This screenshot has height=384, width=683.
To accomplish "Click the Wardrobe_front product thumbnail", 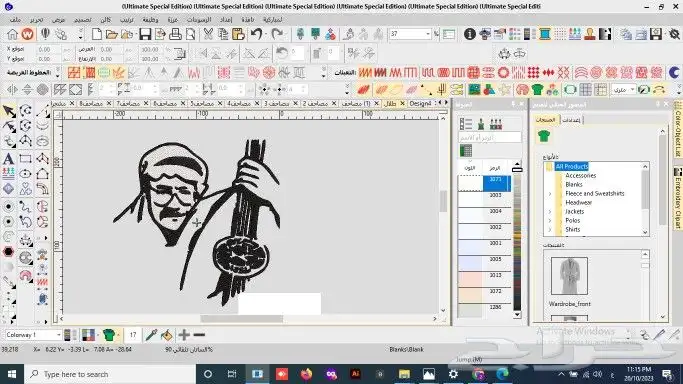I will 569,276.
